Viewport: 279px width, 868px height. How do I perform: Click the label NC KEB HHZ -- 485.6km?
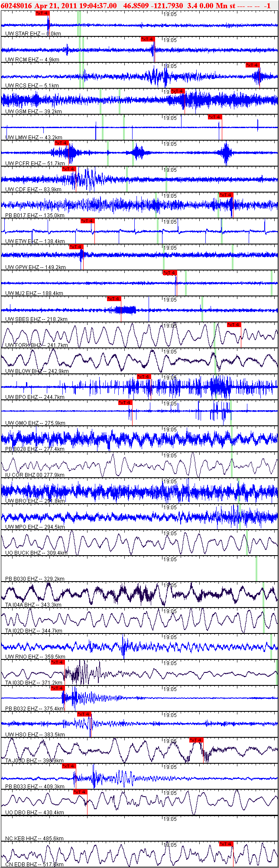(34, 839)
